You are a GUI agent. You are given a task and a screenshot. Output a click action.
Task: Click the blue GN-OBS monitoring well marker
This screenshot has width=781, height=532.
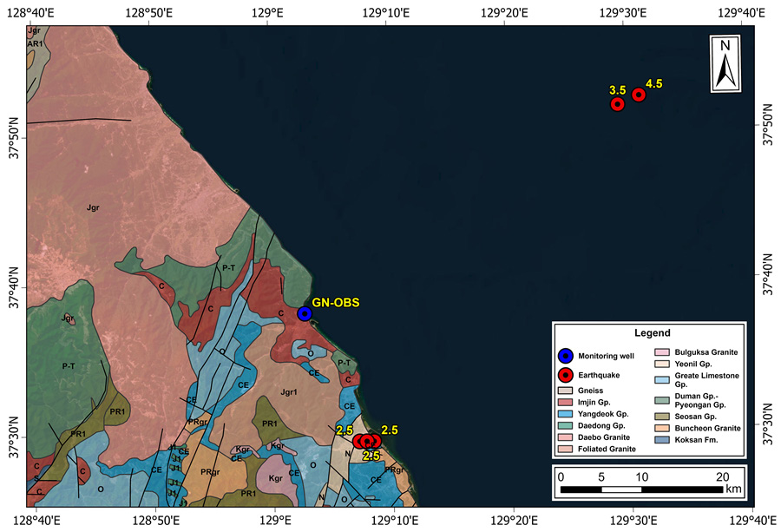point(305,313)
